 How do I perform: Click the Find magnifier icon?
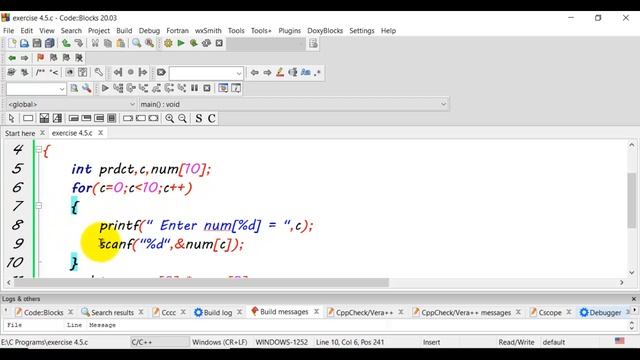click(136, 43)
